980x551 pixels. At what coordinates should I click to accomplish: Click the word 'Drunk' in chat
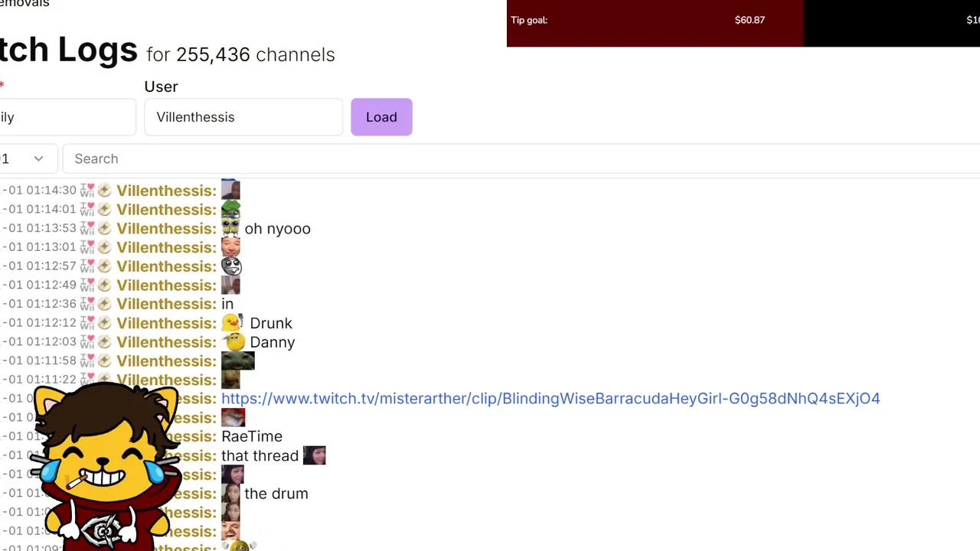pos(271,323)
